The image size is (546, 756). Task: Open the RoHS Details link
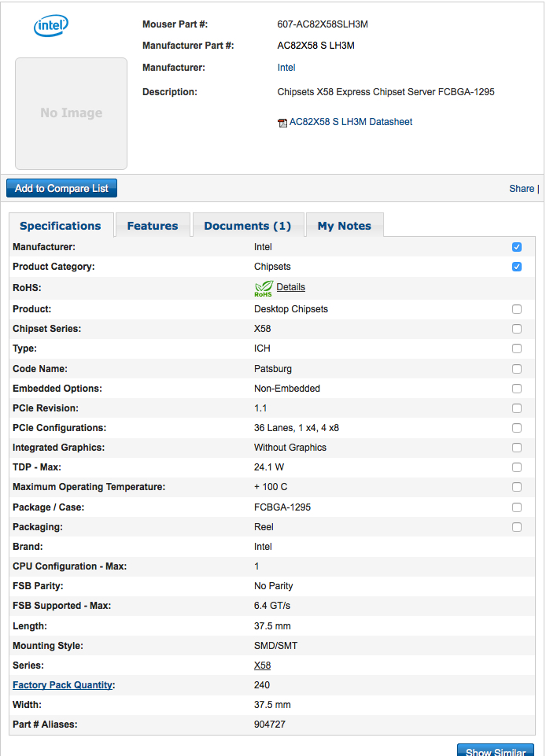291,287
